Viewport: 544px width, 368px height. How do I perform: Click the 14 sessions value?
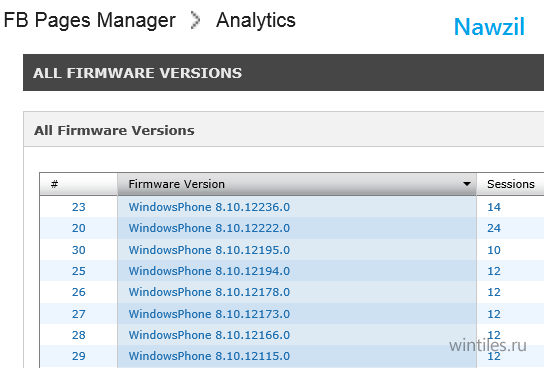pos(494,207)
